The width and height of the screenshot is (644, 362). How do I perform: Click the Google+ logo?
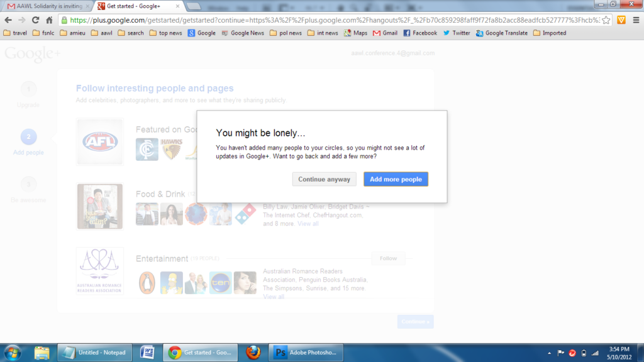point(33,54)
